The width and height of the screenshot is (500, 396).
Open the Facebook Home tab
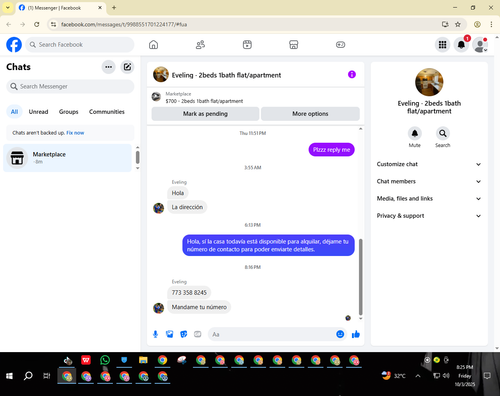pyautogui.click(x=153, y=45)
